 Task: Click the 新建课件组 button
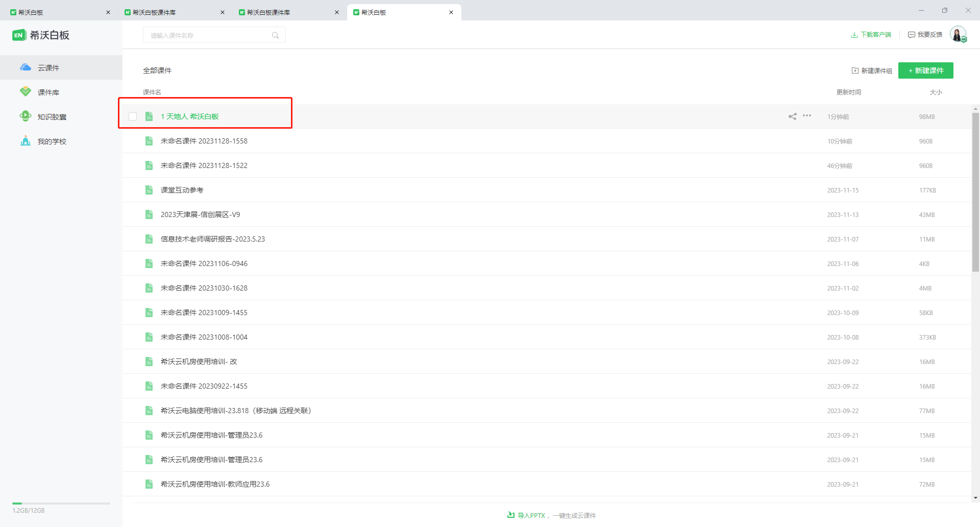872,70
